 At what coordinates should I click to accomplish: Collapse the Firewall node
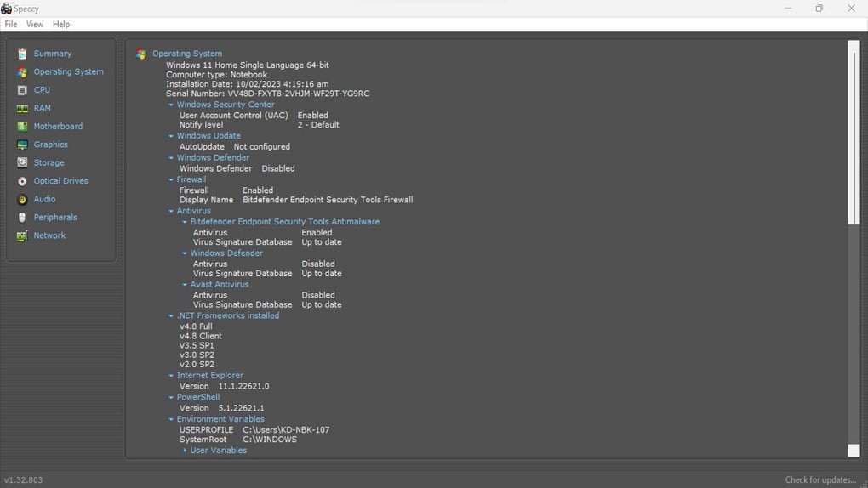tap(171, 180)
